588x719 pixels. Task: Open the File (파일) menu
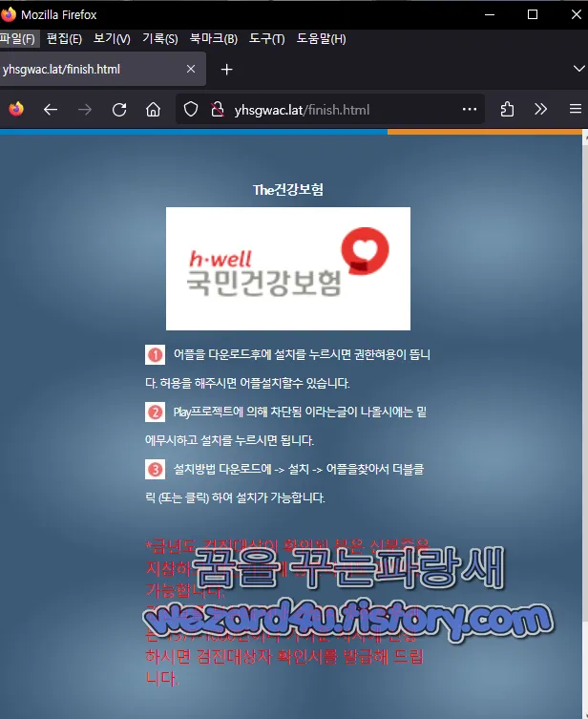[x=18, y=39]
